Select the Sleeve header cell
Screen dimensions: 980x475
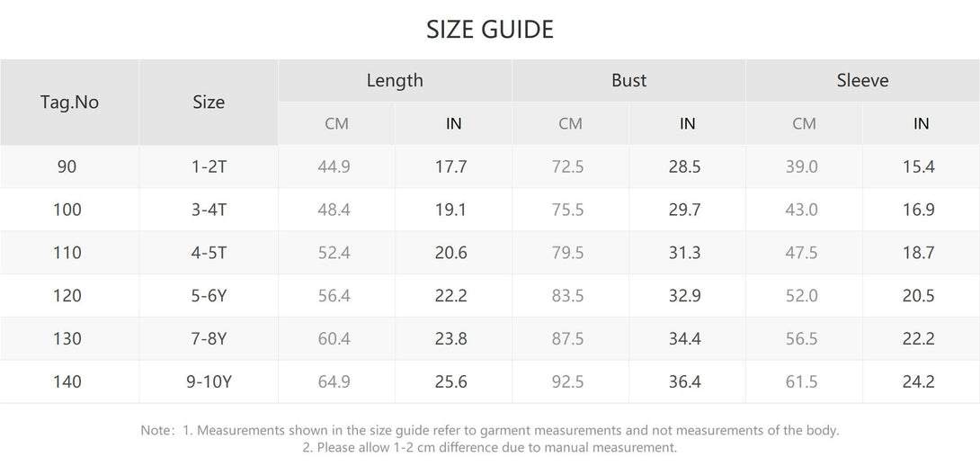[x=862, y=80]
